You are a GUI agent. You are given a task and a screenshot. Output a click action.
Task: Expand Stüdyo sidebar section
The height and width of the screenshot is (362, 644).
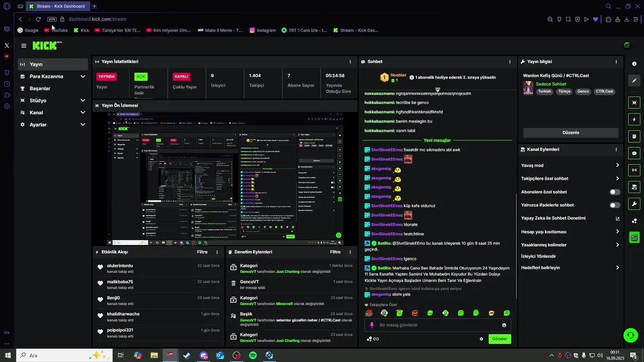(83, 101)
